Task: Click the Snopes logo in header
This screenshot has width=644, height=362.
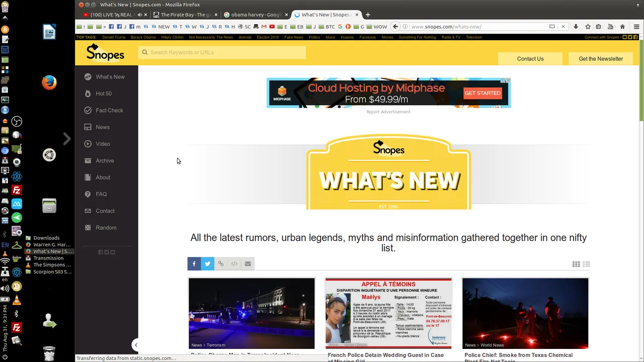Action: 105,52
